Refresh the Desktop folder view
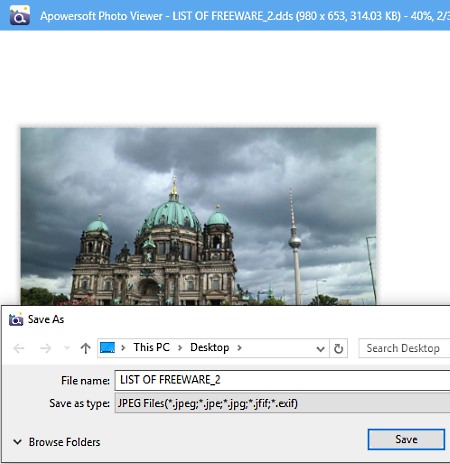Screen dimensions: 450x464 pos(338,348)
